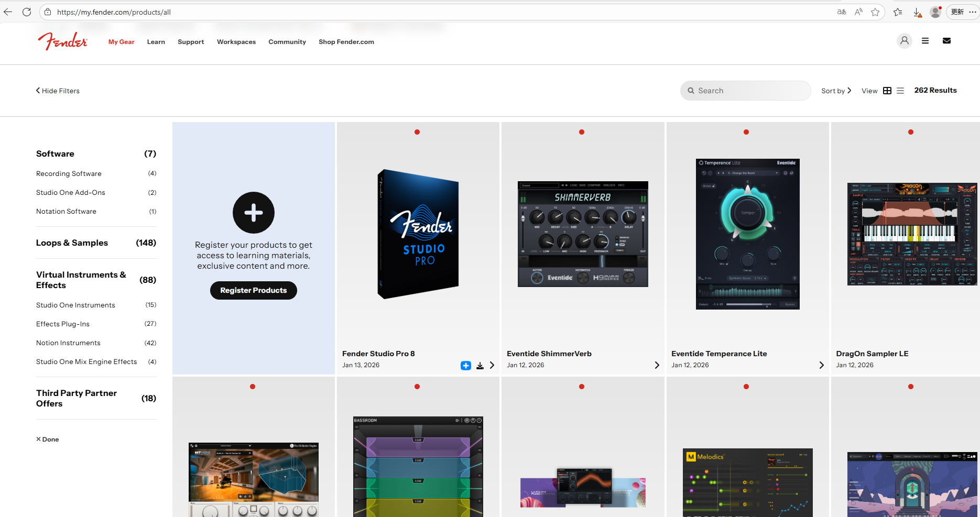Viewport: 980px width, 517px height.
Task: Hide the filters sidebar
Action: click(58, 91)
